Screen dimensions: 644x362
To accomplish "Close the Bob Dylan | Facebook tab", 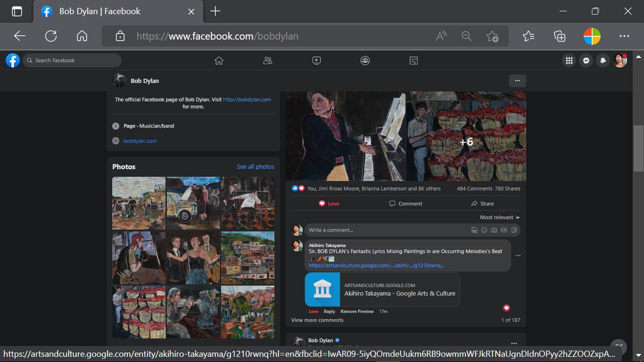I will pyautogui.click(x=191, y=11).
